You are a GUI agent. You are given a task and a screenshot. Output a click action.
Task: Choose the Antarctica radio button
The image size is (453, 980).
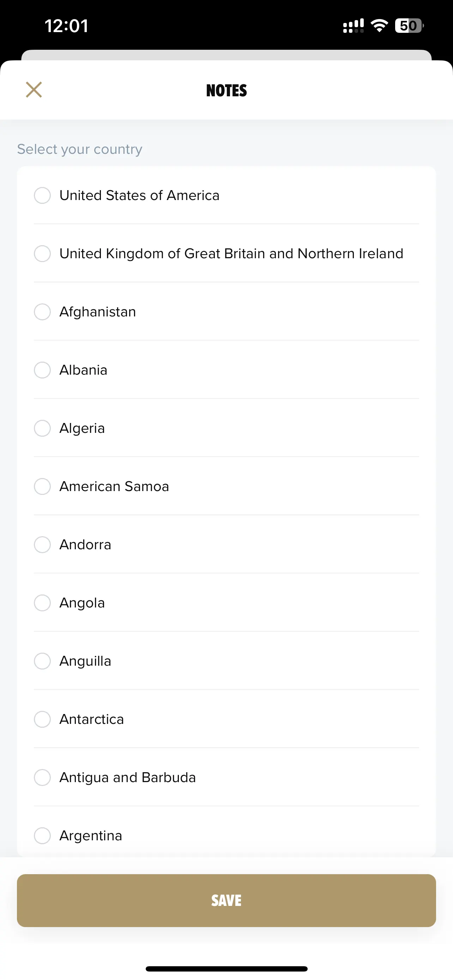42,719
